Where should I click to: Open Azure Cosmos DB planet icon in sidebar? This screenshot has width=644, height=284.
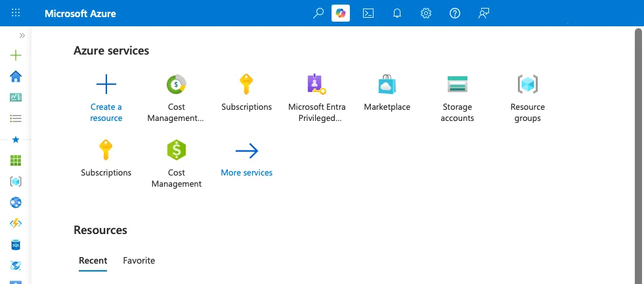pos(16,266)
